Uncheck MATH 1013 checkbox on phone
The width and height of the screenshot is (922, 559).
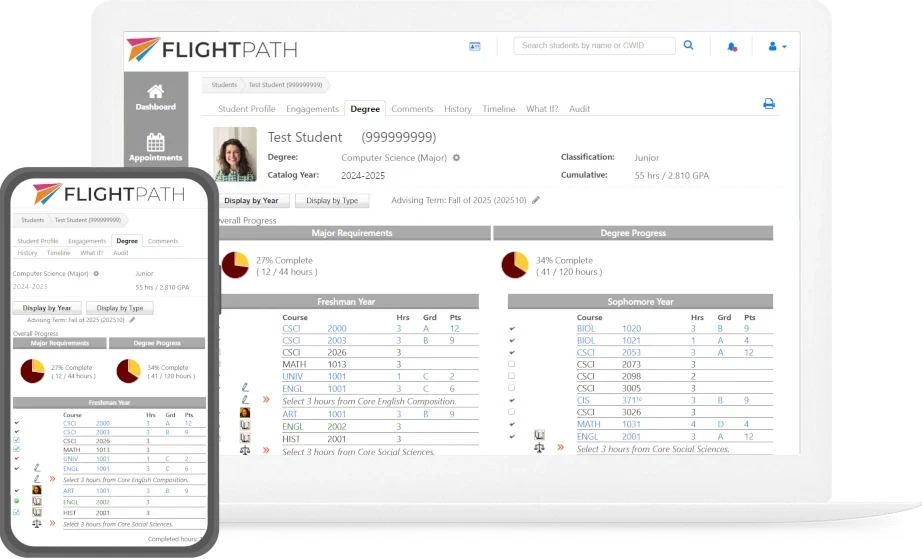(16, 449)
